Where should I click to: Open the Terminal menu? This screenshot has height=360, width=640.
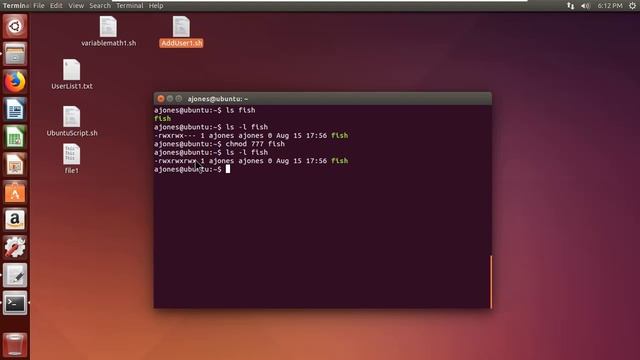[130, 6]
